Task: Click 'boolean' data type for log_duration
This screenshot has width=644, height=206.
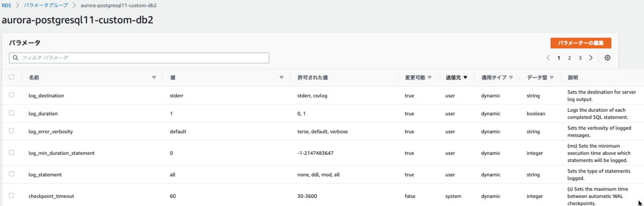Action: click(x=536, y=113)
